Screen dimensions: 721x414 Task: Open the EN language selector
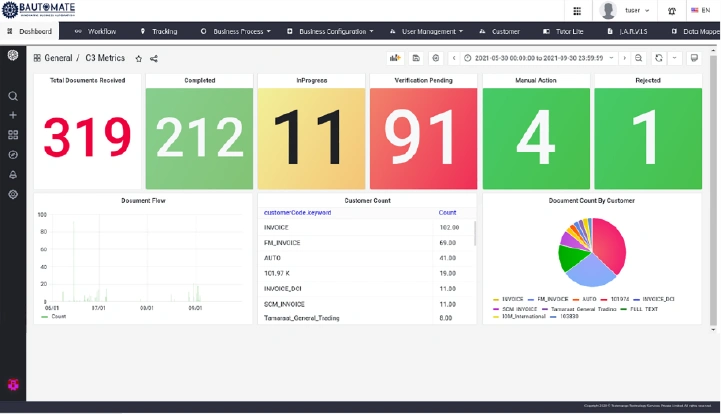[701, 10]
